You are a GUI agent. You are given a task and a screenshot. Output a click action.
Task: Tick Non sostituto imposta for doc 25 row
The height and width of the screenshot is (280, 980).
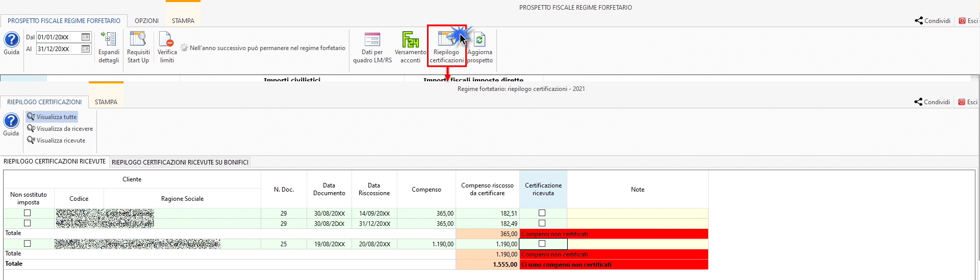[x=28, y=244]
